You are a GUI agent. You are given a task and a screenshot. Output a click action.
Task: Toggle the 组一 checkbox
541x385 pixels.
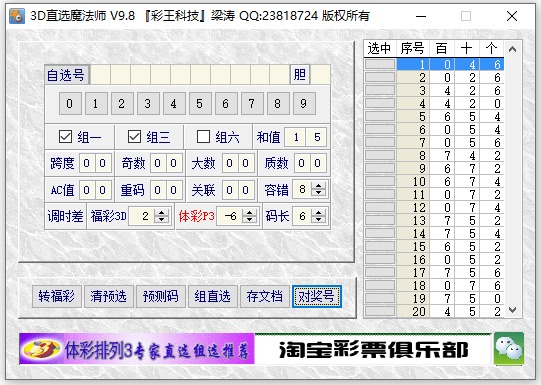(66, 137)
